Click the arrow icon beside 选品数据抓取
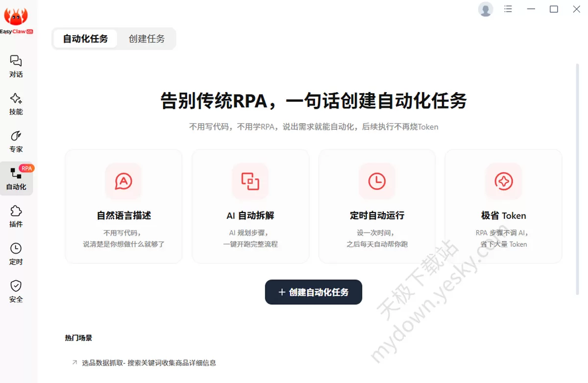 point(74,362)
